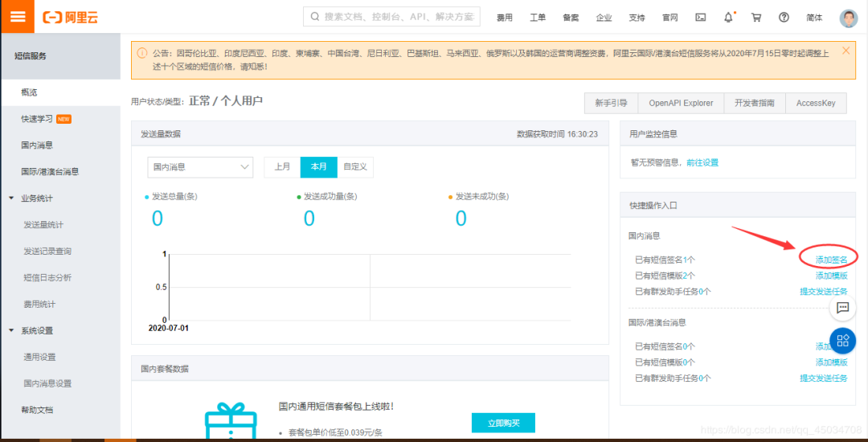Screen dimensions: 868x442
Task: Click the 发送成功量(条) value
Action: point(309,219)
